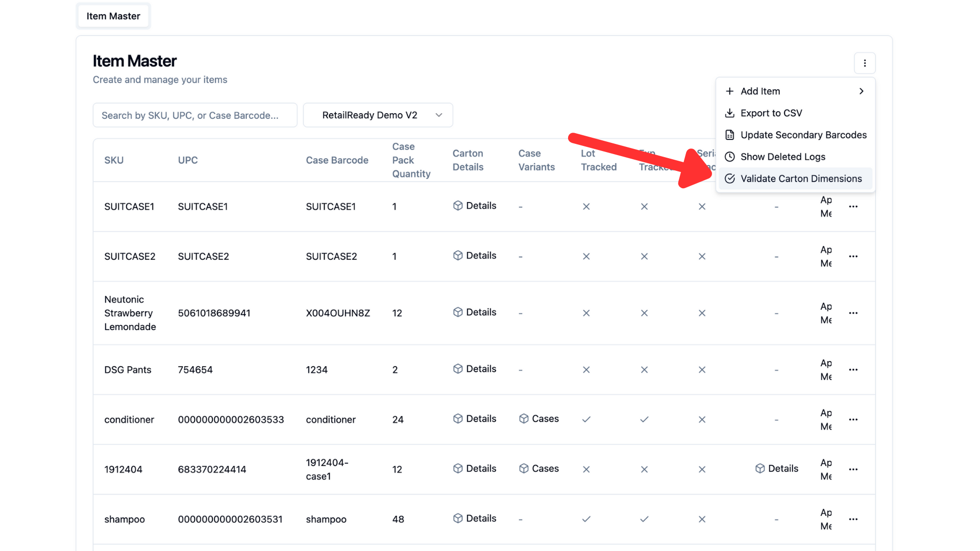980x551 pixels.
Task: Click the SKU column header
Action: click(114, 160)
